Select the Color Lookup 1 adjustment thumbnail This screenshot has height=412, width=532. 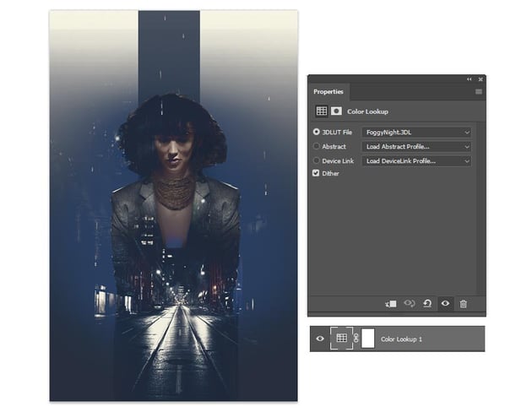tap(341, 338)
